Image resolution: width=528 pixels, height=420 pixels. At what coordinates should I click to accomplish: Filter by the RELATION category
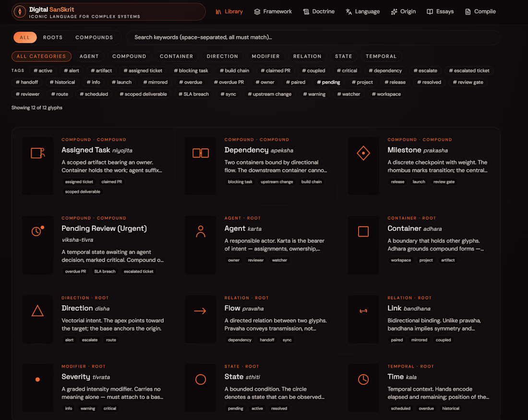click(307, 56)
